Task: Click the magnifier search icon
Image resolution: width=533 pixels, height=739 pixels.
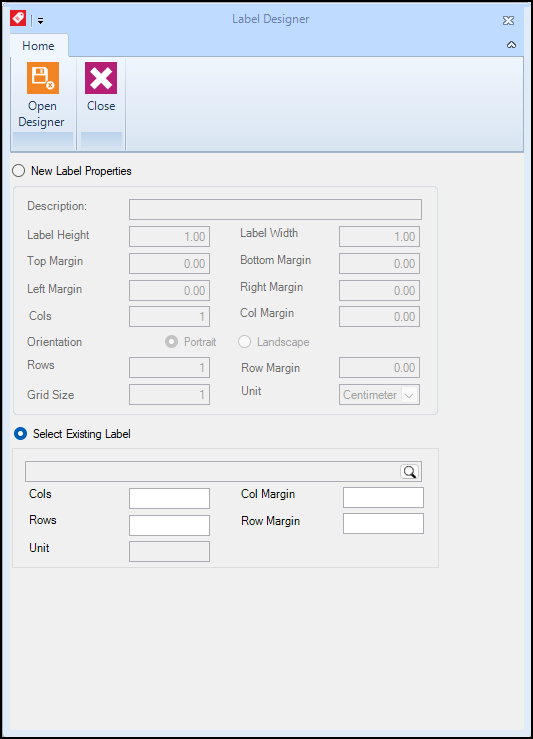Action: click(x=410, y=471)
